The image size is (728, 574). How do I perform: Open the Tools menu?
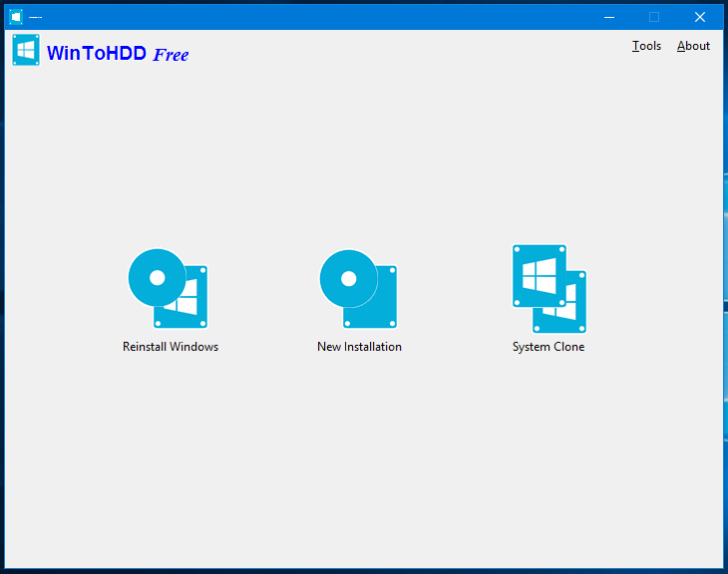(x=646, y=46)
